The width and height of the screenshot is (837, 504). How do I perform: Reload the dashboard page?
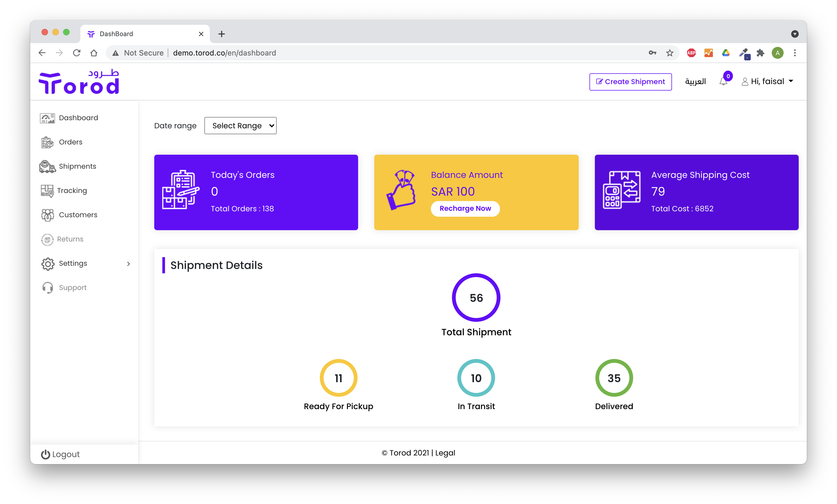coord(77,53)
